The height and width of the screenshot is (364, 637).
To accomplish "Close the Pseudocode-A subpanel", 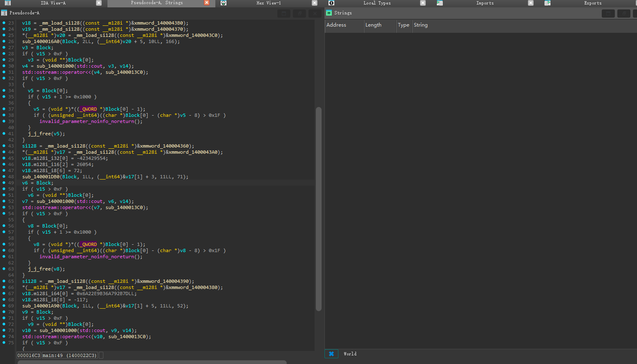I will pos(315,14).
